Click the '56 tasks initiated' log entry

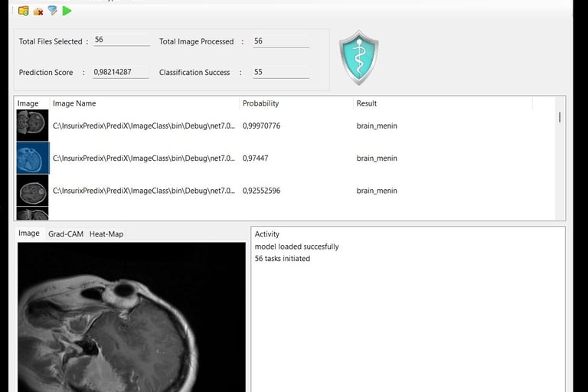283,259
